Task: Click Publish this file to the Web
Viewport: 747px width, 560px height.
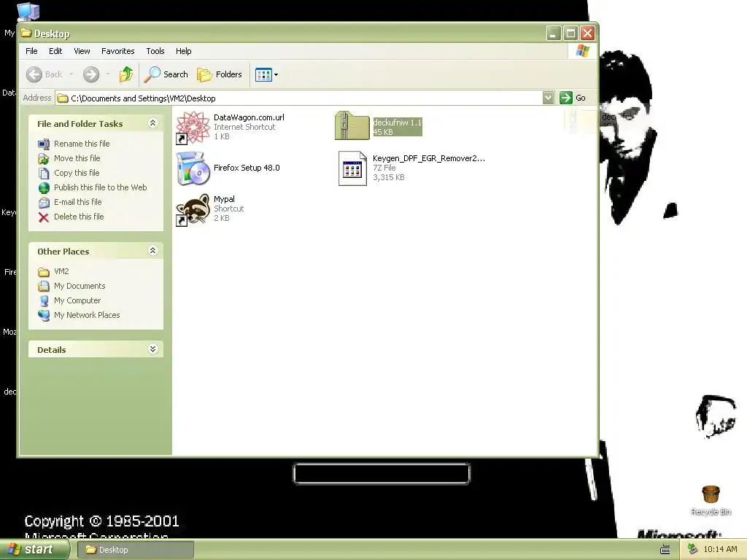Action: 100,187
